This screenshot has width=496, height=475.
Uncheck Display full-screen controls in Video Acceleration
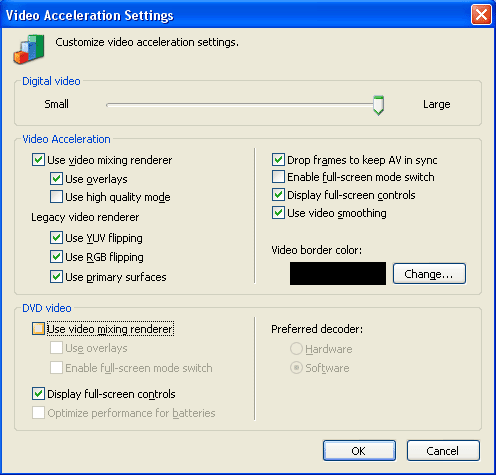278,195
